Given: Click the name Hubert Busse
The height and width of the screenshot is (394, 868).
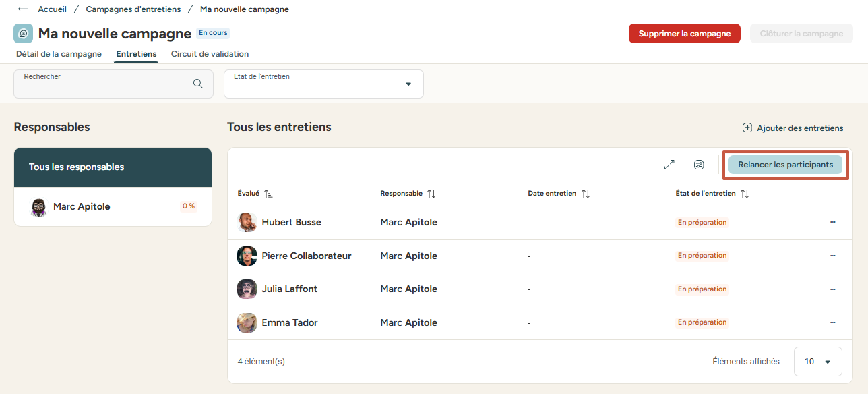Looking at the screenshot, I should pos(291,222).
